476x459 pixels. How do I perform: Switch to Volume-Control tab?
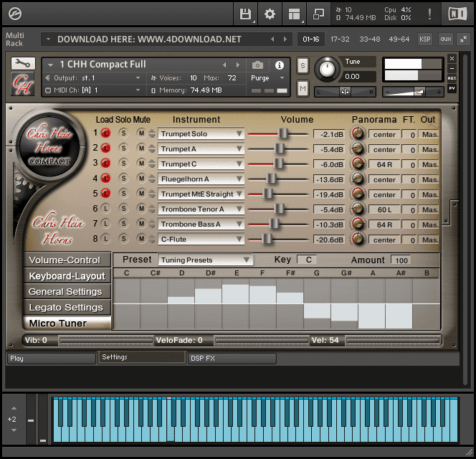[67, 260]
